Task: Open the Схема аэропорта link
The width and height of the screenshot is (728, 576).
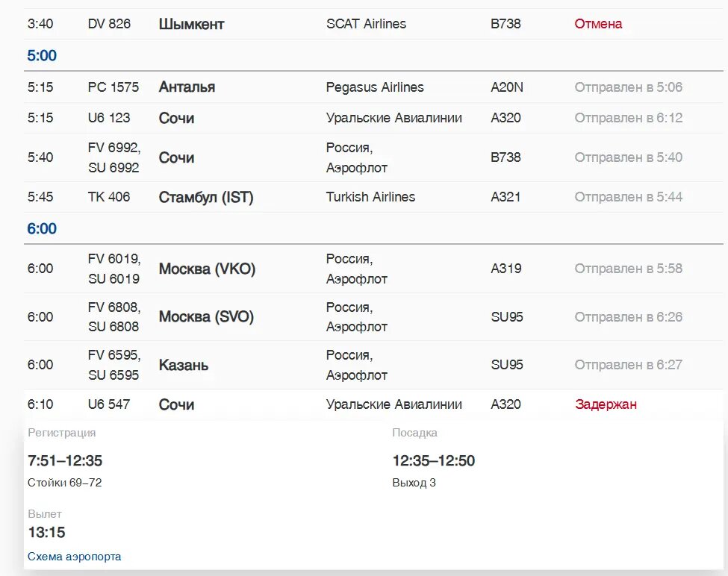Action: (x=74, y=557)
